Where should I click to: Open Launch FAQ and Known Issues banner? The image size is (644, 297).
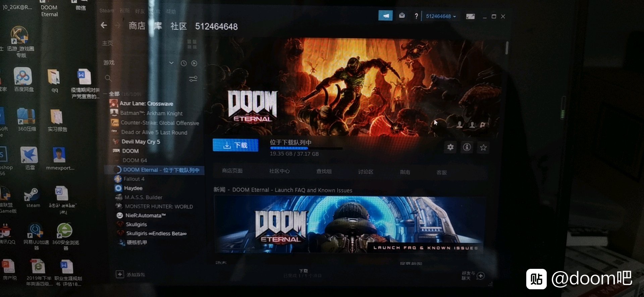click(x=349, y=224)
